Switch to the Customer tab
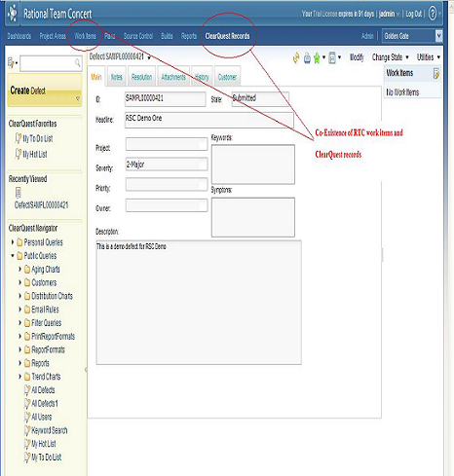 pyautogui.click(x=227, y=77)
